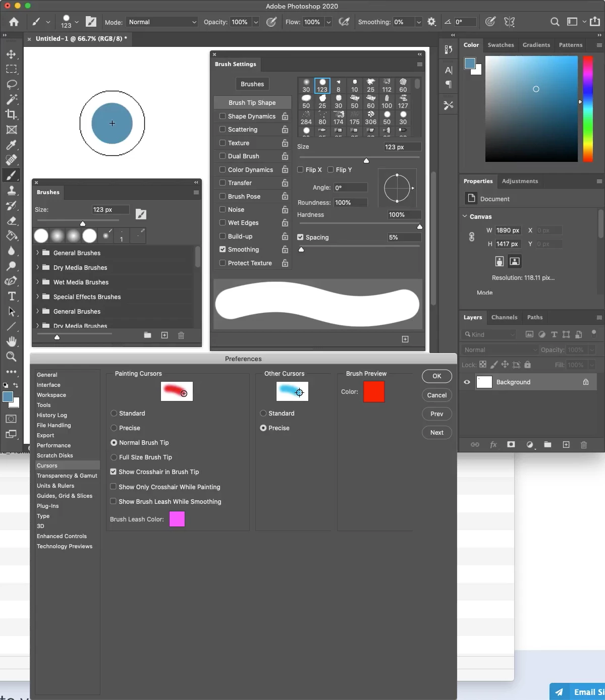Select the Eyedropper tool
The width and height of the screenshot is (605, 700).
[11, 145]
